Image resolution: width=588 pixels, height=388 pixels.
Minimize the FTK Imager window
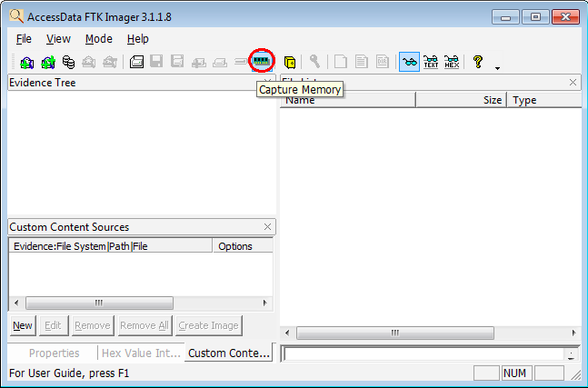point(505,17)
